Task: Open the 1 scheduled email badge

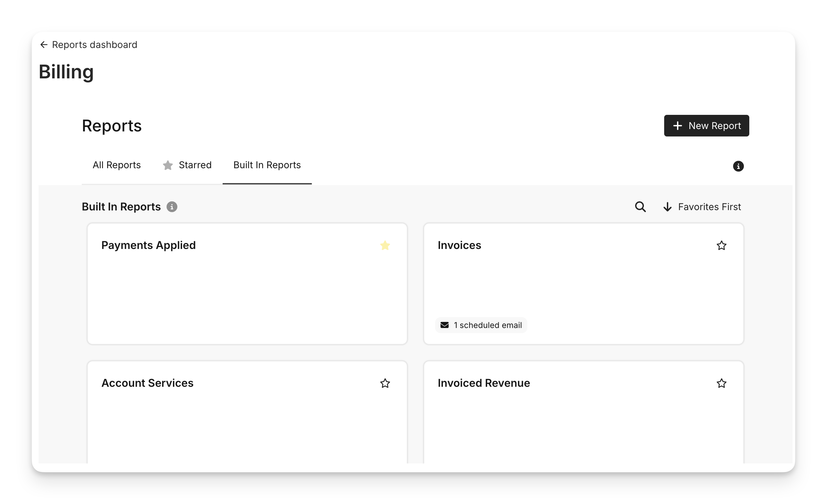Action: click(x=487, y=325)
